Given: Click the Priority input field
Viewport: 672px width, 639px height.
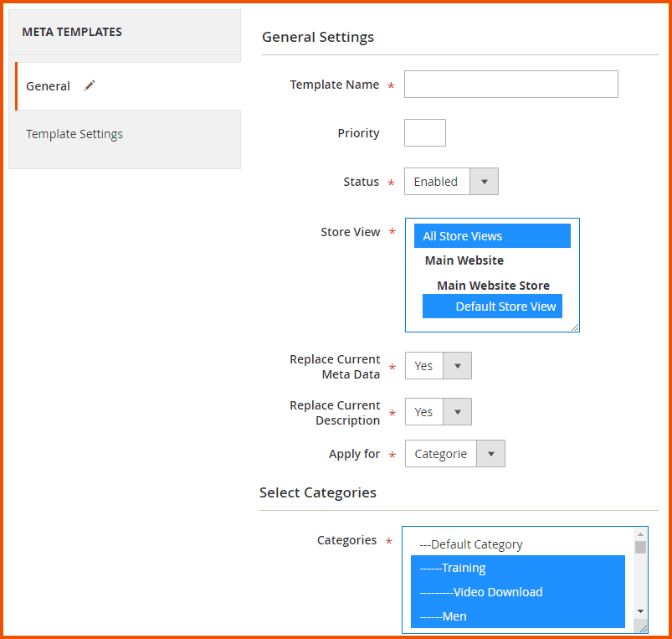Looking at the screenshot, I should pos(424,132).
